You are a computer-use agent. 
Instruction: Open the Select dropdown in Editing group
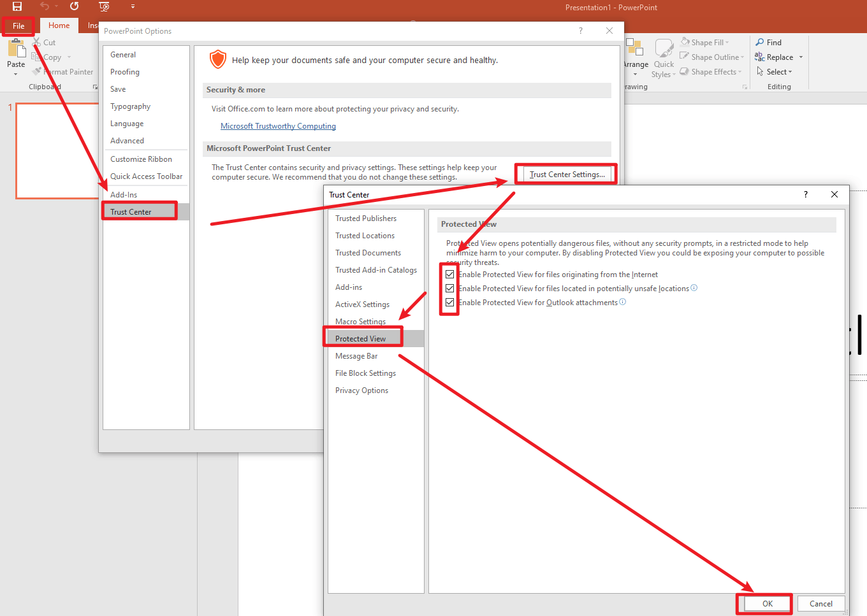point(774,72)
